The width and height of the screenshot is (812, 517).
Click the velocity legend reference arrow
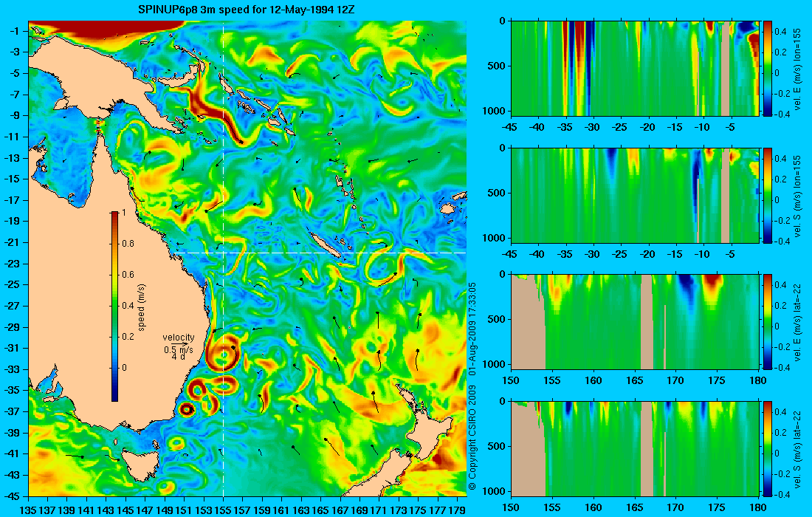coord(180,343)
